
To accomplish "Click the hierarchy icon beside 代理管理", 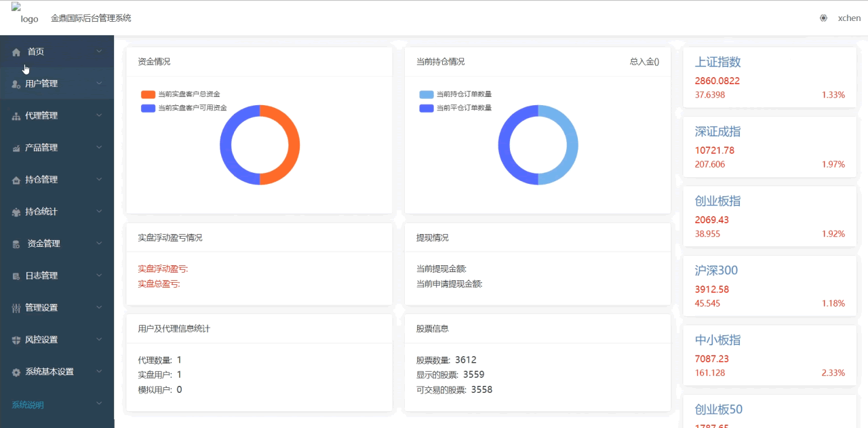I will 16,116.
